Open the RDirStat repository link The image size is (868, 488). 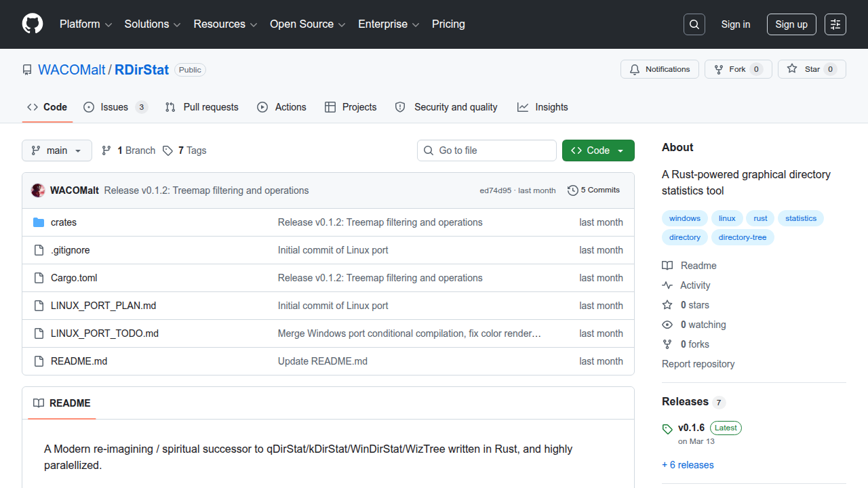142,70
